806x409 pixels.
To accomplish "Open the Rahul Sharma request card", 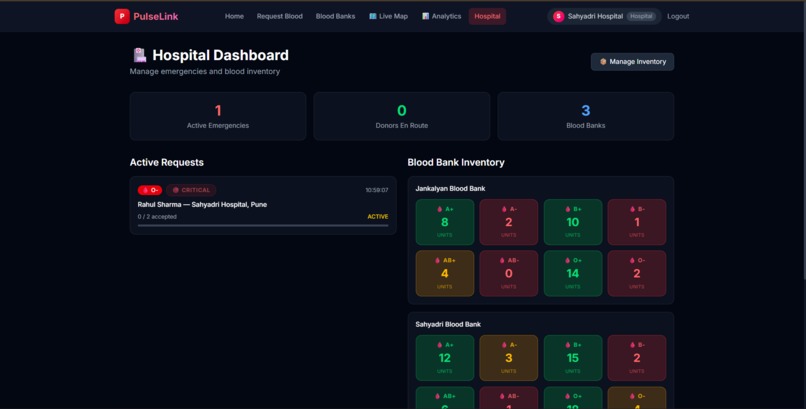I will click(x=263, y=206).
